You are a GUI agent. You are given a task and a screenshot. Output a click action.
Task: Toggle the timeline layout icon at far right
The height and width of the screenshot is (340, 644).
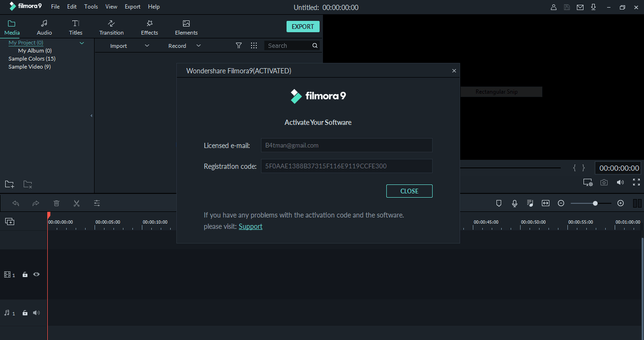click(x=637, y=203)
